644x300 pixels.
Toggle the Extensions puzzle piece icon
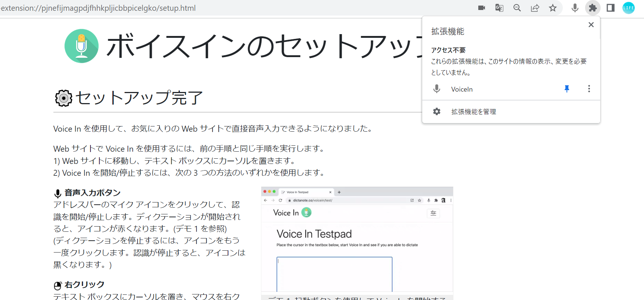point(593,8)
